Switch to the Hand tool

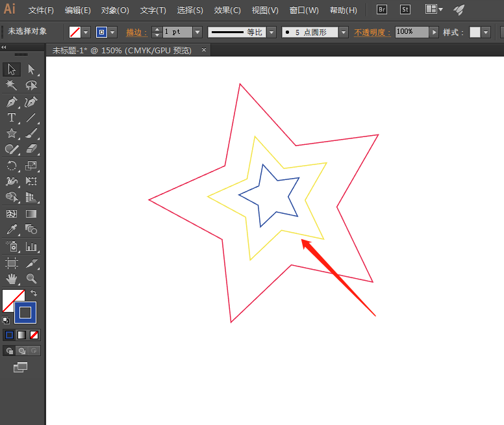(x=12, y=279)
